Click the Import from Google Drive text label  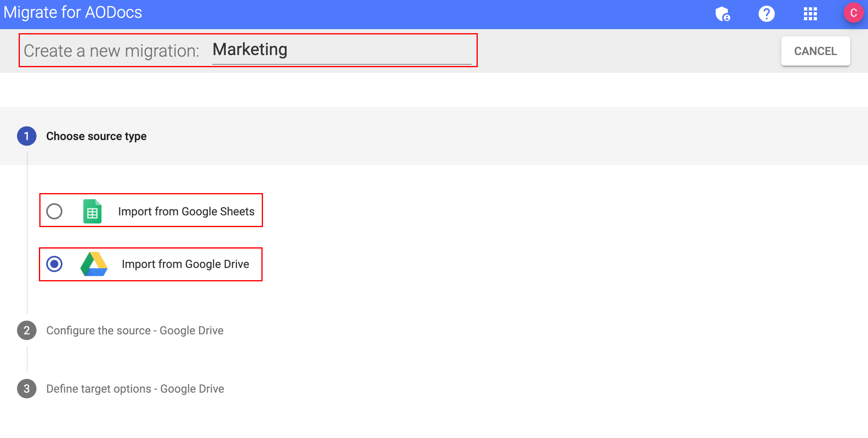click(185, 264)
